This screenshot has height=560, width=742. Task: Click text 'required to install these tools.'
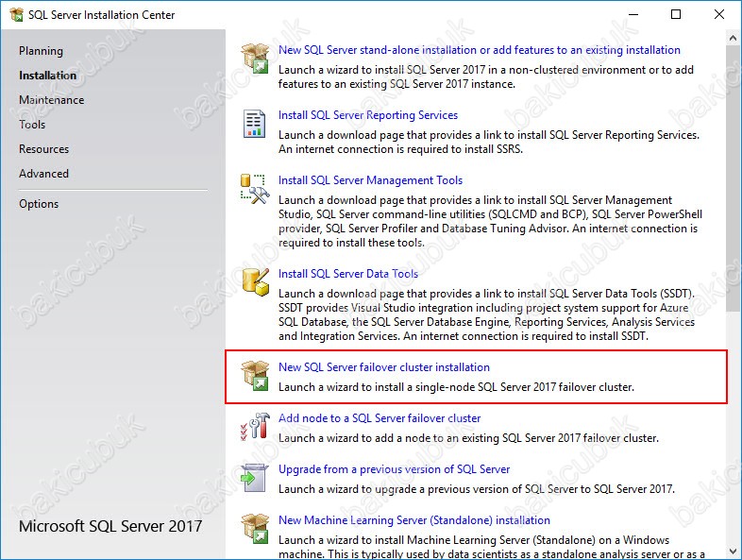(351, 243)
